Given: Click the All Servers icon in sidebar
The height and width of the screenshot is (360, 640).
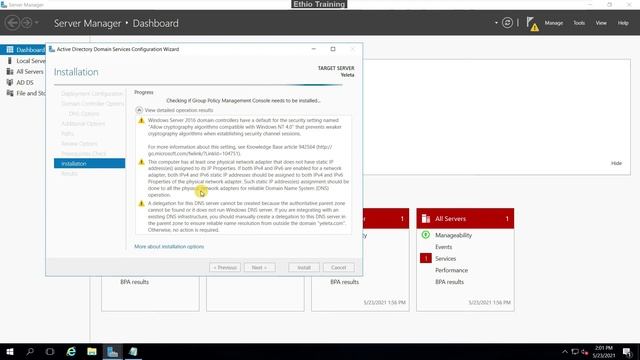Looking at the screenshot, I should [10, 71].
